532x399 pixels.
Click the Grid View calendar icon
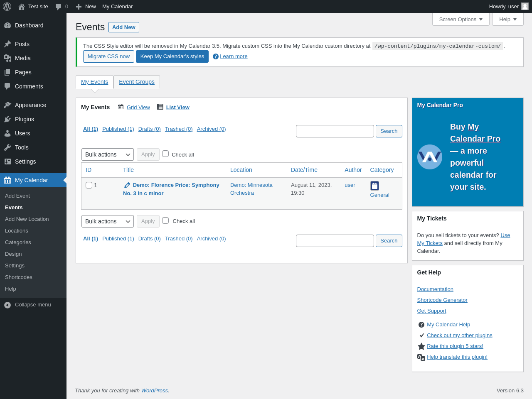tap(121, 107)
